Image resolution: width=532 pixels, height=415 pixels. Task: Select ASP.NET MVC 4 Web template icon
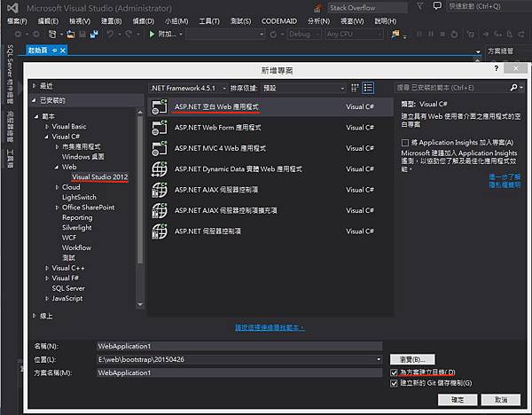[x=159, y=148]
